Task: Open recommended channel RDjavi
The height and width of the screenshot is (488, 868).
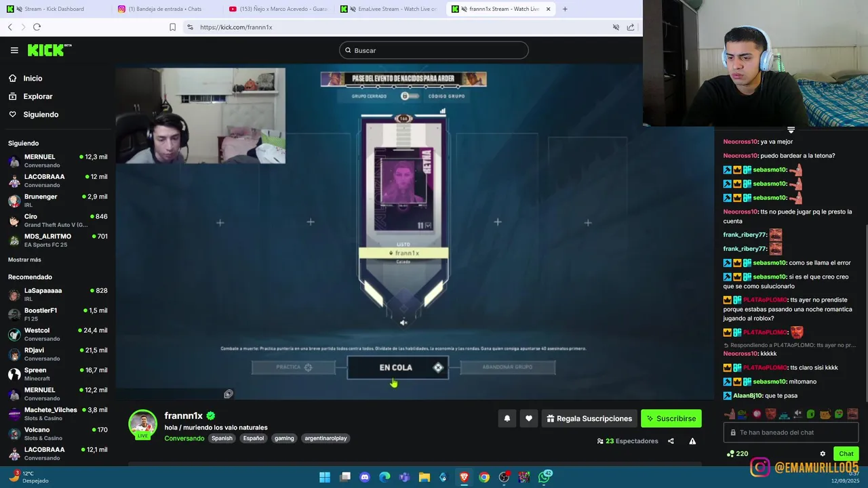Action: point(58,354)
